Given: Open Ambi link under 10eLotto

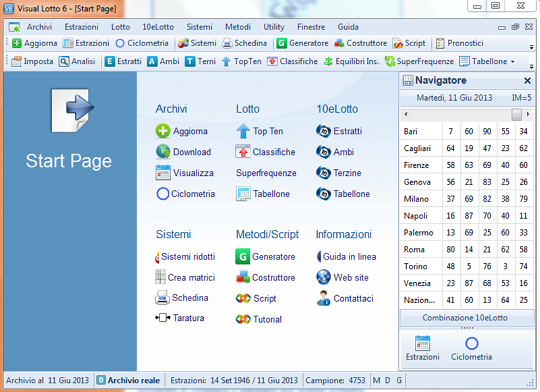Looking at the screenshot, I should coord(335,152).
